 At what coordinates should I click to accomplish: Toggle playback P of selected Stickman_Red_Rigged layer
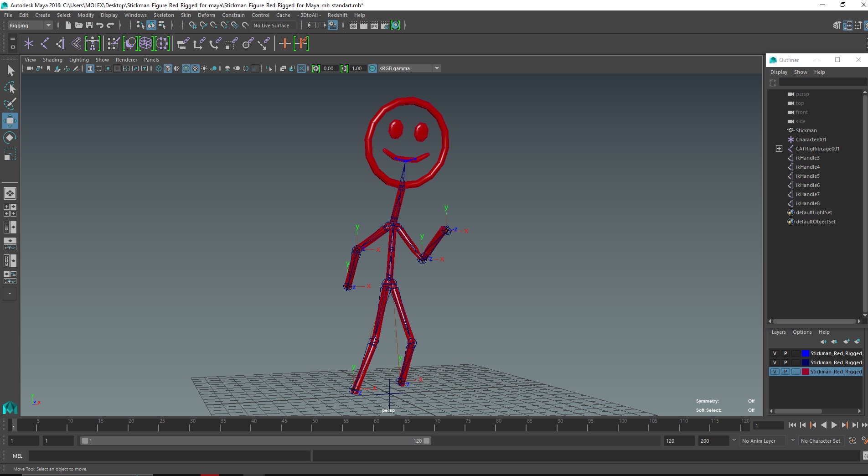pyautogui.click(x=785, y=372)
